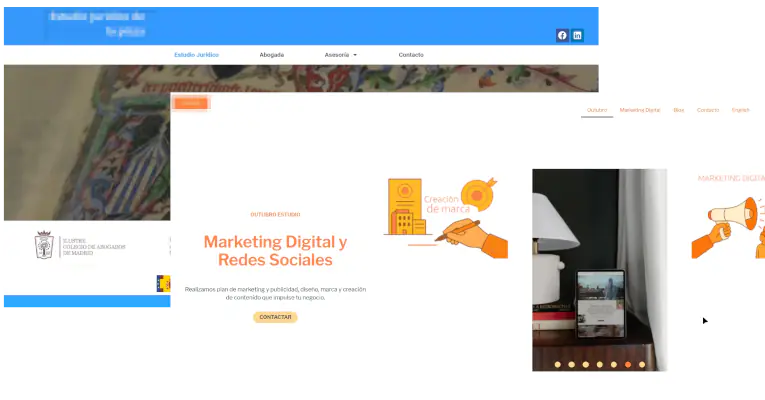Visit the Blog page
Screen dimensions: 765x400
pyautogui.click(x=679, y=110)
